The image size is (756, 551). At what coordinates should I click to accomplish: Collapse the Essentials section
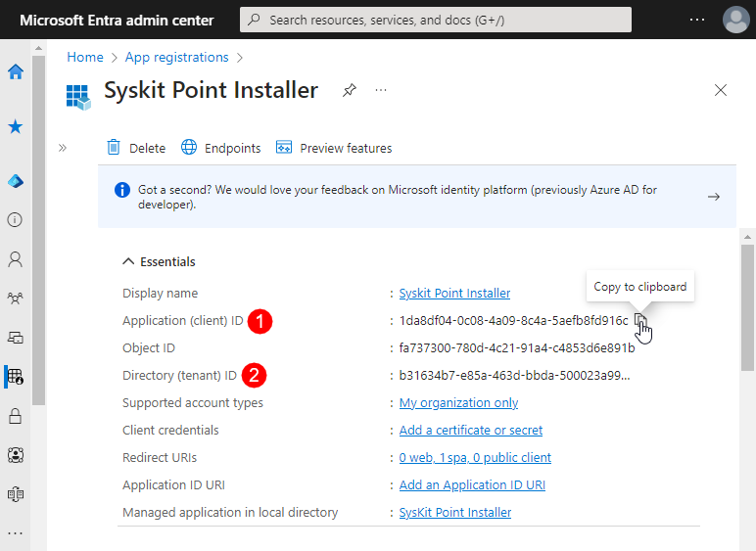click(x=128, y=261)
